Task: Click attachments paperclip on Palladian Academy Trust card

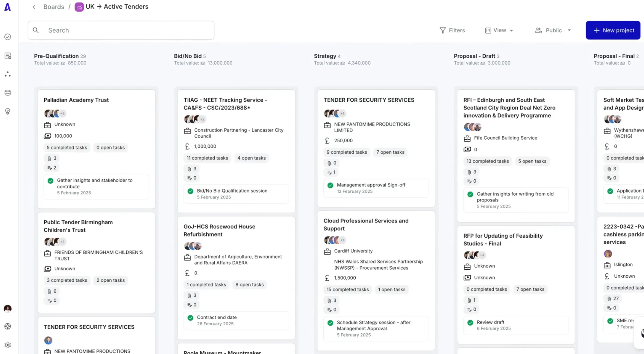Action: coord(49,158)
